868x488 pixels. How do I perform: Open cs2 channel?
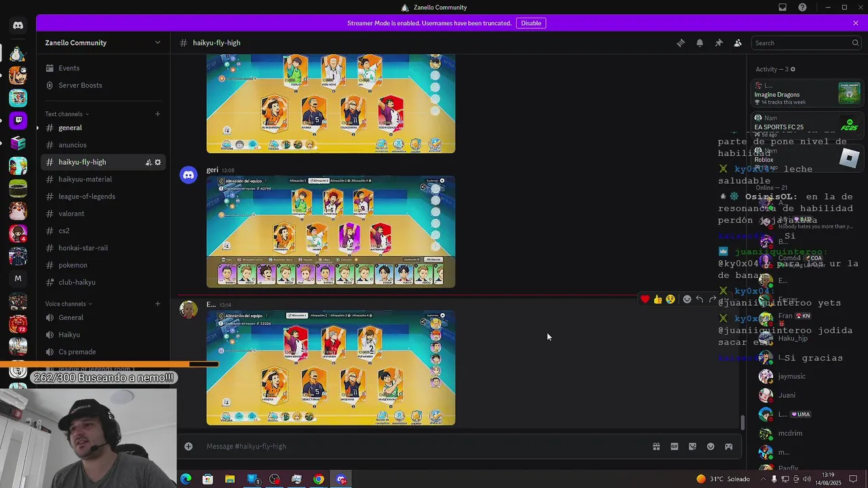click(103, 230)
